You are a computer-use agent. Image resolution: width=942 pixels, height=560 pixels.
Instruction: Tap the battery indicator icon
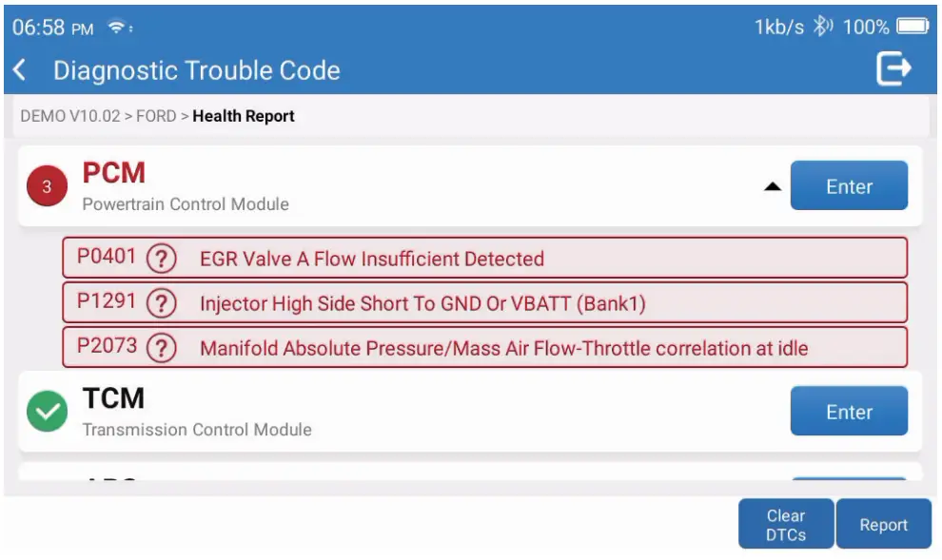tap(912, 27)
